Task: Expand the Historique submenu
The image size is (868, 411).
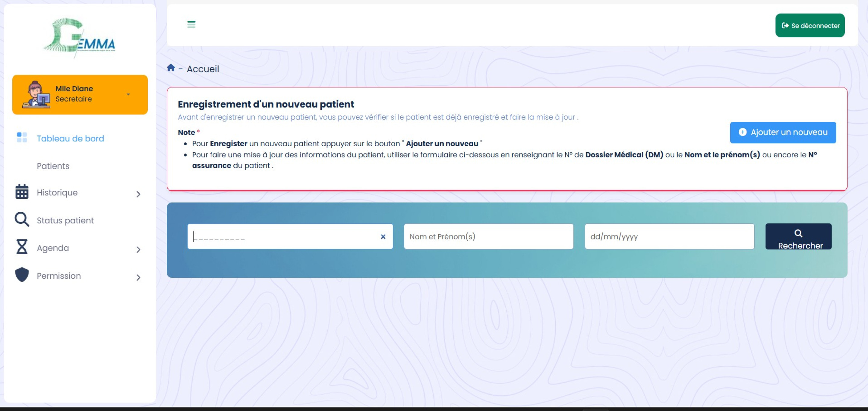Action: [x=138, y=194]
